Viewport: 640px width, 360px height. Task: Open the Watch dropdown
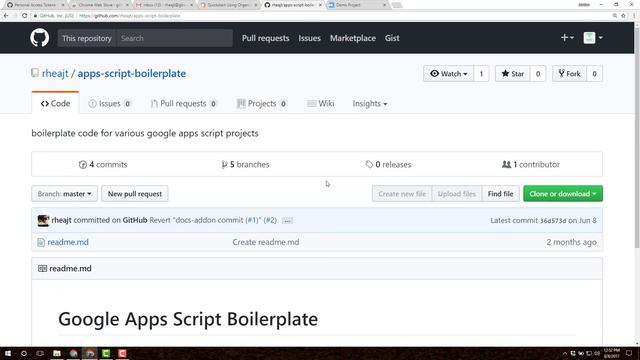(x=448, y=73)
